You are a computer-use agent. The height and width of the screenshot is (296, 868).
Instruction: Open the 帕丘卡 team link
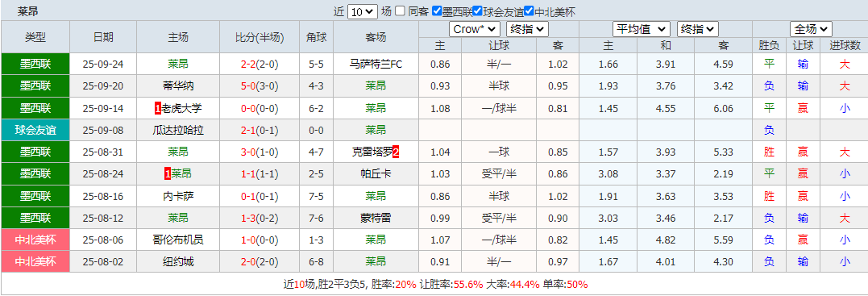coord(376,174)
